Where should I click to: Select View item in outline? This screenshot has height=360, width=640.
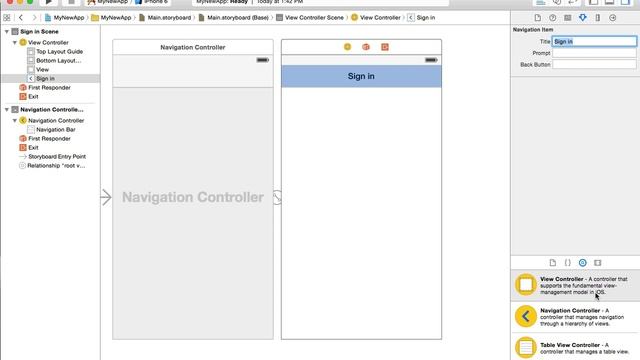pyautogui.click(x=38, y=69)
